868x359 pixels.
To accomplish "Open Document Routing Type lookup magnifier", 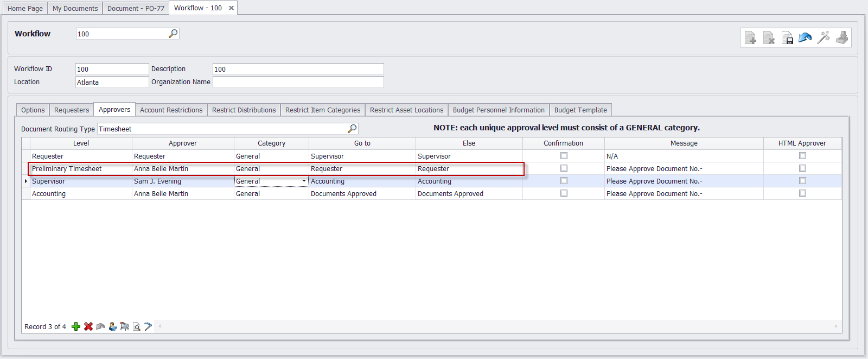I will tap(352, 129).
